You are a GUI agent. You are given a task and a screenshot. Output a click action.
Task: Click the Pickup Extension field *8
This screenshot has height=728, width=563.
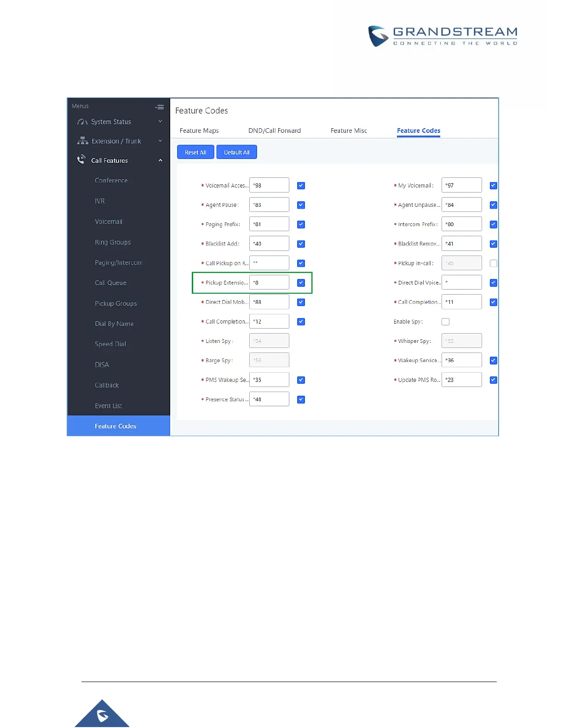coord(269,282)
